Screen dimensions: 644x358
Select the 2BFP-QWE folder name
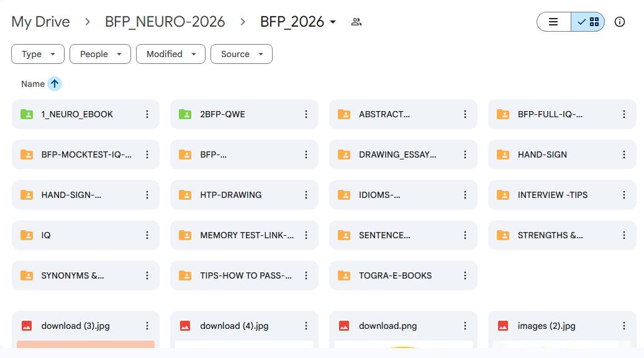[x=222, y=114]
